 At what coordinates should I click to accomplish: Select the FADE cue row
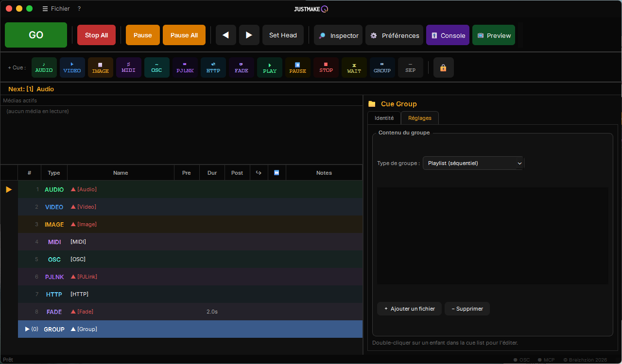pyautogui.click(x=190, y=312)
